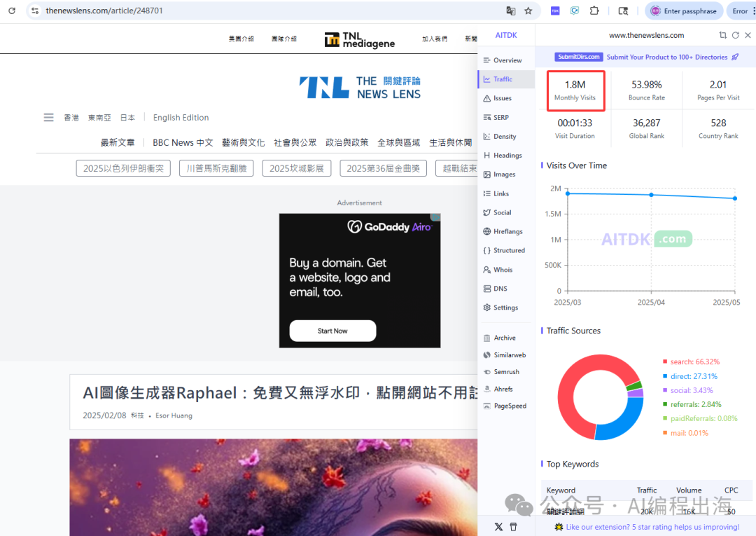This screenshot has height=536, width=756.
Task: Click the refresh icon in AITDK panel header
Action: 735,35
